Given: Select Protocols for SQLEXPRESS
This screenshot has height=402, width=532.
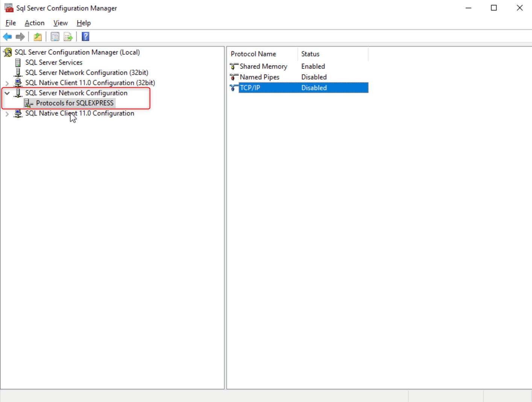Looking at the screenshot, I should click(x=75, y=103).
